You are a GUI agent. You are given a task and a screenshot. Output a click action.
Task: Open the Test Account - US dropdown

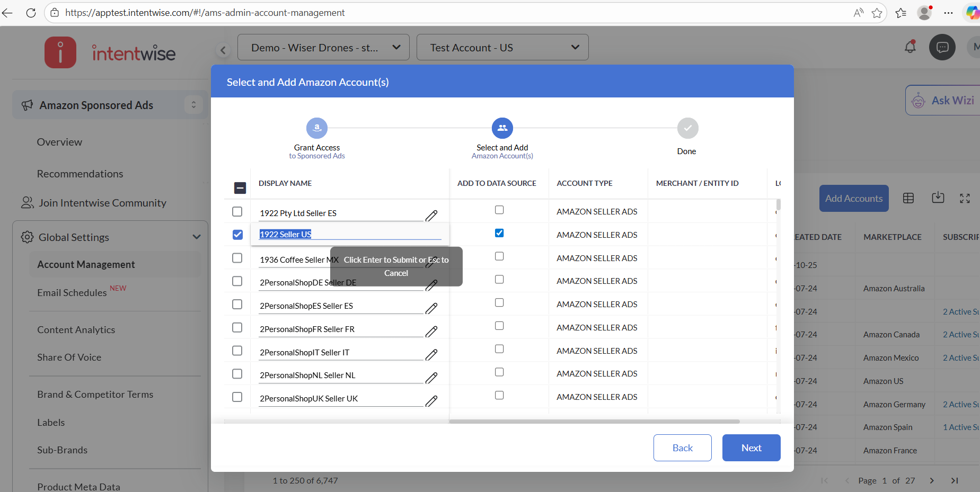tap(502, 48)
